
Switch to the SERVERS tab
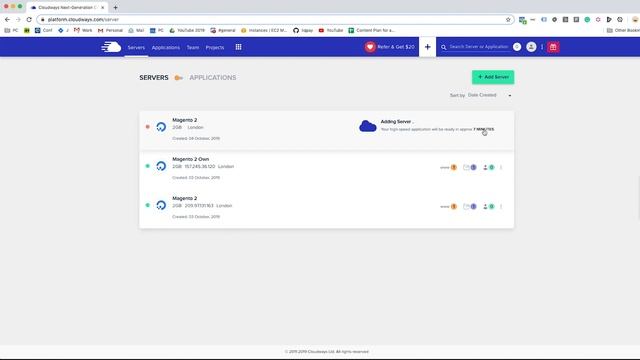(154, 78)
